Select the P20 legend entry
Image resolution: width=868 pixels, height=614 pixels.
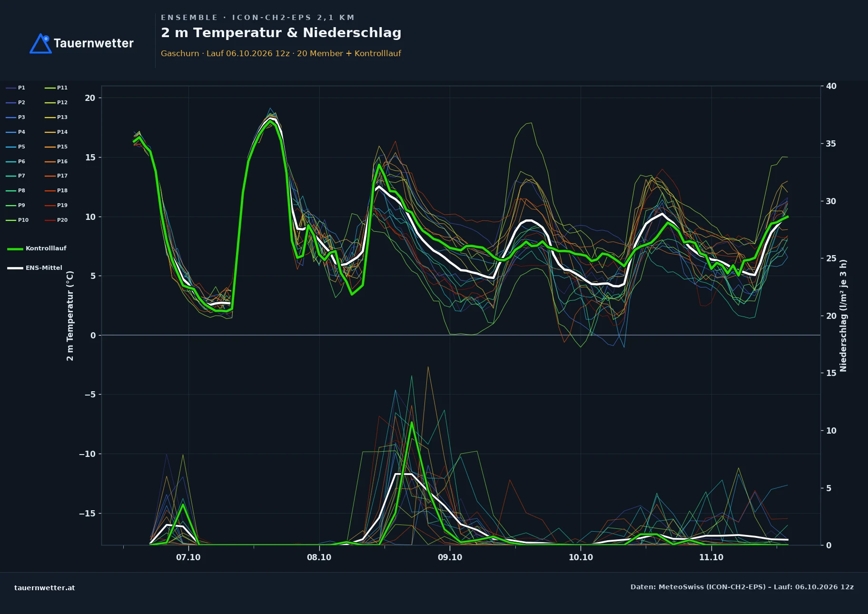point(56,220)
